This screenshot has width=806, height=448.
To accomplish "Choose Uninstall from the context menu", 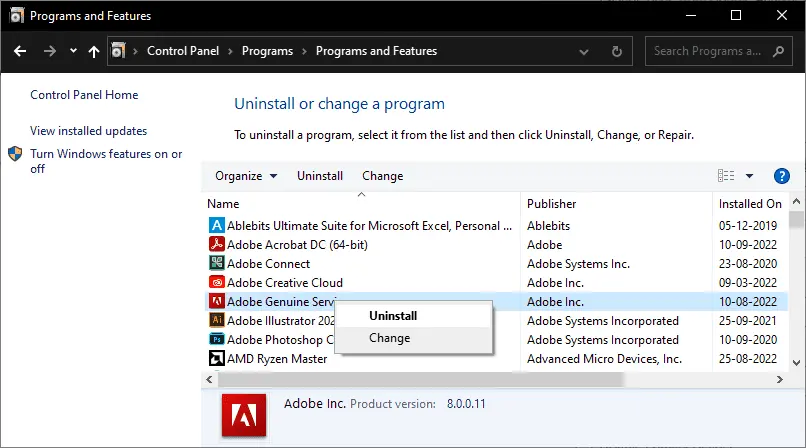I will (393, 316).
